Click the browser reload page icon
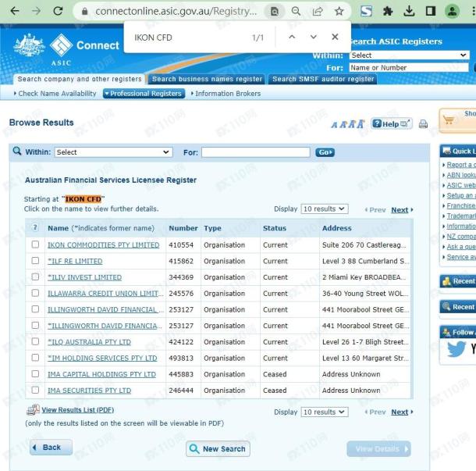This screenshot has height=471, width=476. (x=58, y=12)
